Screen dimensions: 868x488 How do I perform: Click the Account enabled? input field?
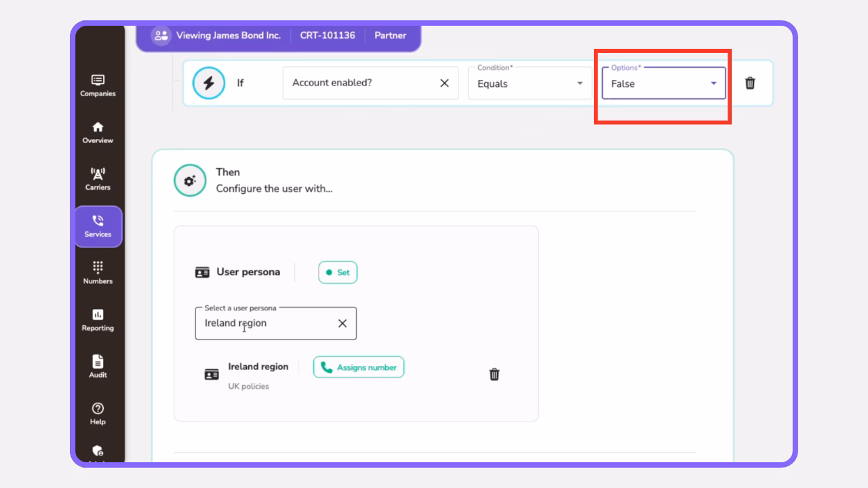[x=370, y=83]
